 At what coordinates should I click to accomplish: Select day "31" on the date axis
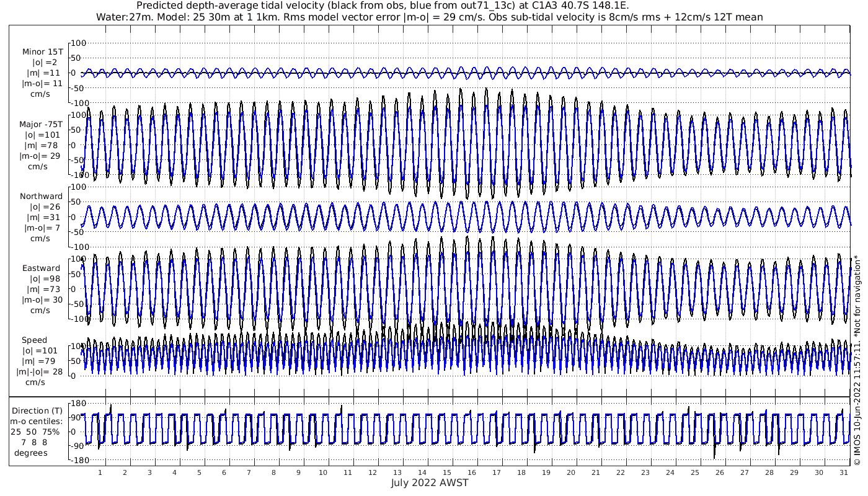(x=844, y=472)
